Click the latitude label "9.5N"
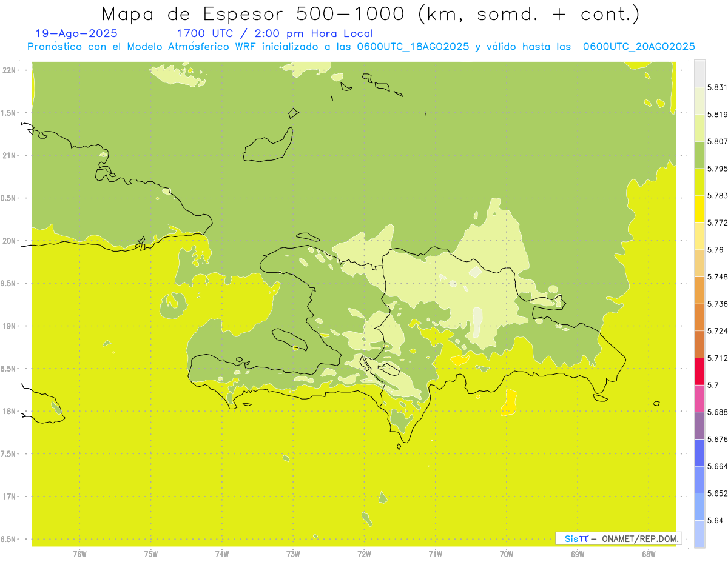 7,284
